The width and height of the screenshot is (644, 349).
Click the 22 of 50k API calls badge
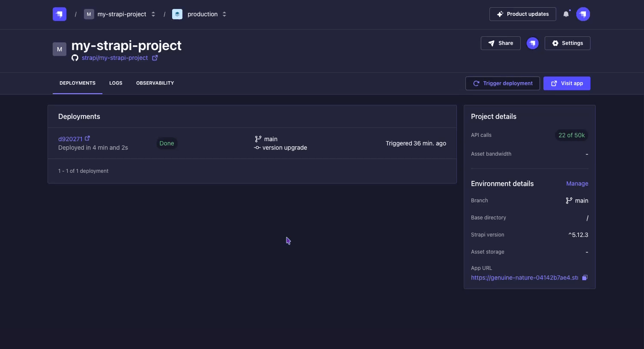click(x=572, y=135)
